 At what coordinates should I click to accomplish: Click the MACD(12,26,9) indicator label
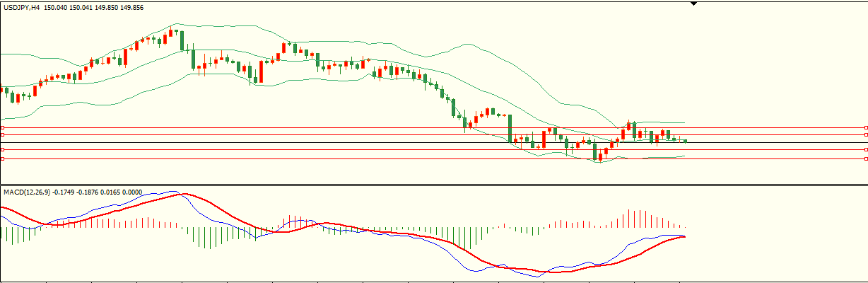pos(26,192)
